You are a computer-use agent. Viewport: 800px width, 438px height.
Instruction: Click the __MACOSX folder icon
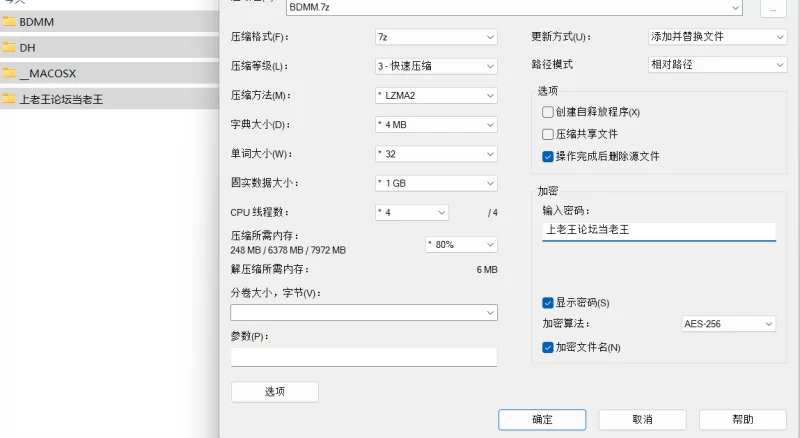pyautogui.click(x=9, y=73)
